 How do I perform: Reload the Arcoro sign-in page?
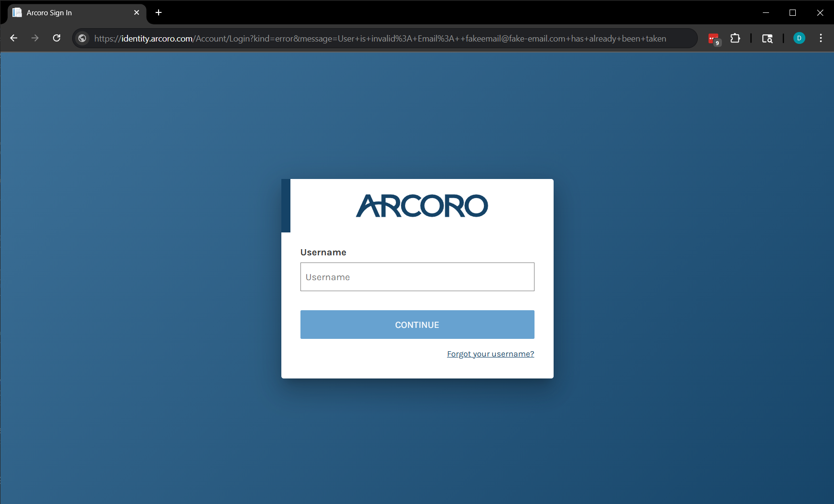(x=56, y=38)
